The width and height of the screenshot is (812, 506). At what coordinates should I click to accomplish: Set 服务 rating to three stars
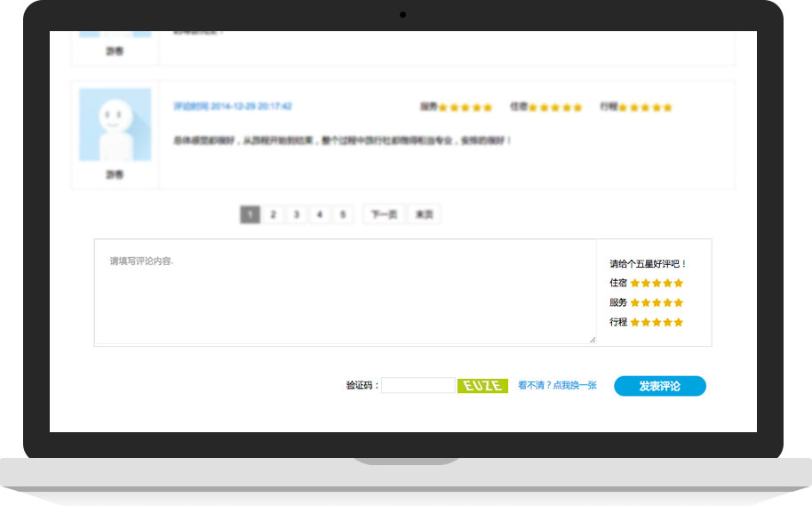[x=657, y=302]
